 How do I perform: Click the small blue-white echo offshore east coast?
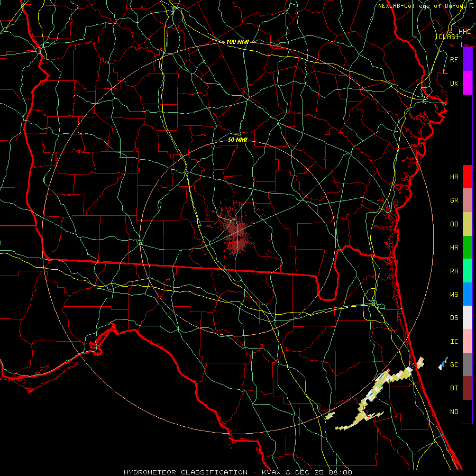(x=443, y=363)
